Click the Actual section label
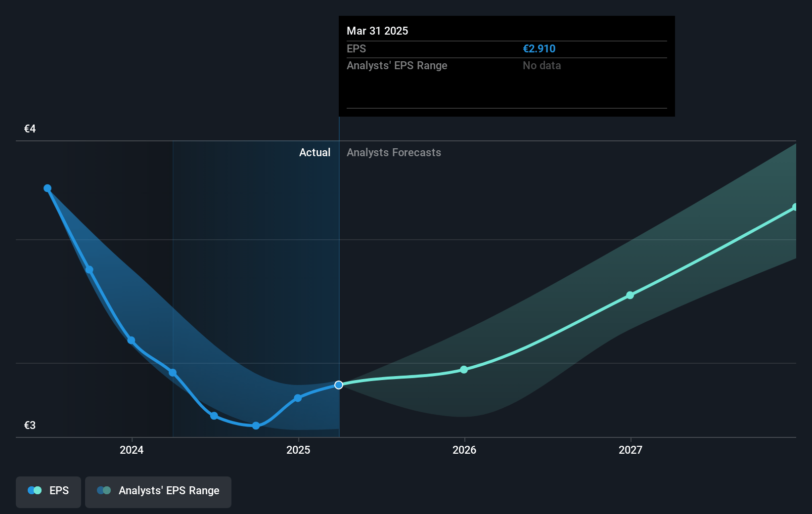 (315, 153)
